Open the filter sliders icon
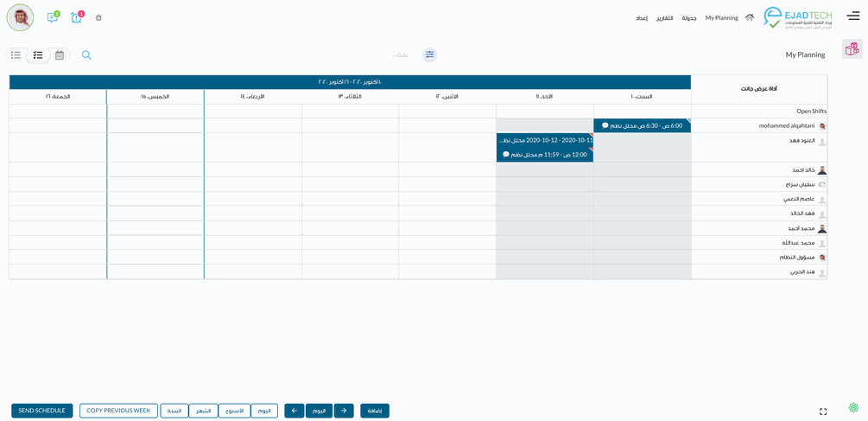Screen dimensions: 868x421 pos(429,54)
